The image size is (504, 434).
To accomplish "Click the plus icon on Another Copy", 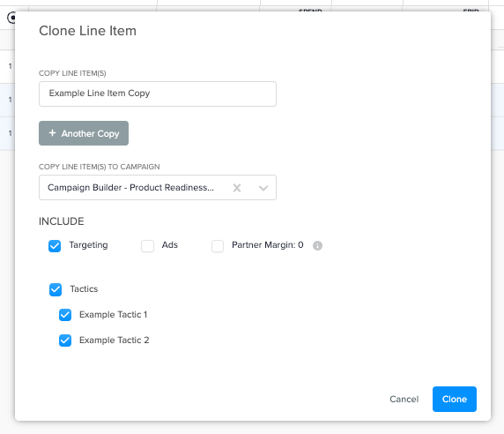I will 52,133.
